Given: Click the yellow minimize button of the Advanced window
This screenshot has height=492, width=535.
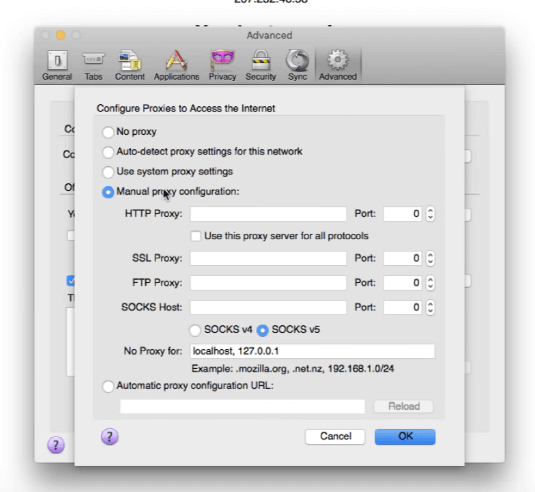Looking at the screenshot, I should tap(61, 35).
